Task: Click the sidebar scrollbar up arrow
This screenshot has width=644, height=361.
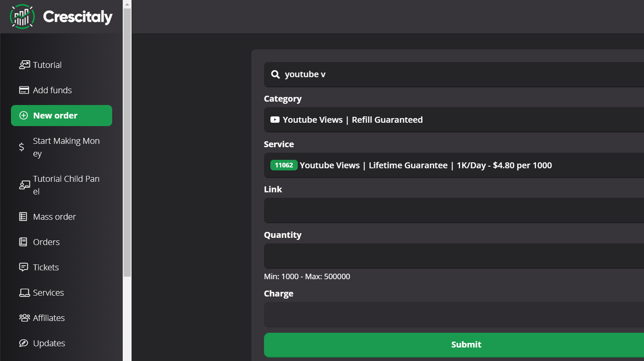Action: click(127, 4)
